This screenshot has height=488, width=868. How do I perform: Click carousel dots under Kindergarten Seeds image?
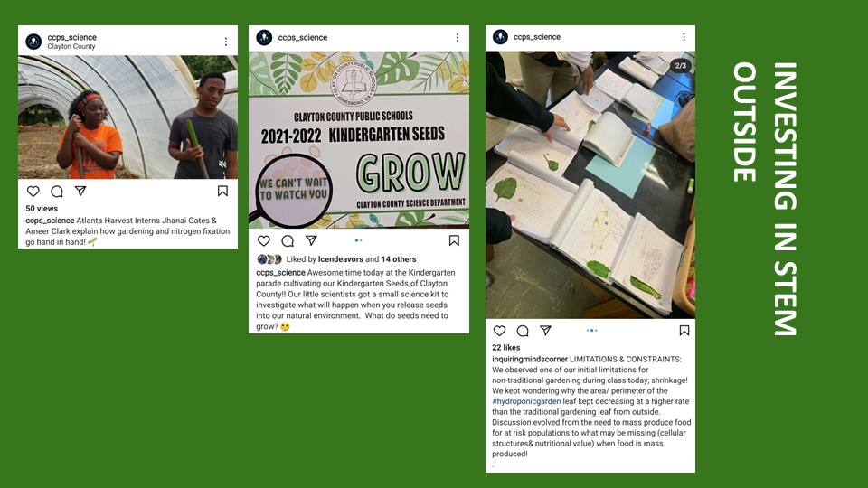[358, 240]
